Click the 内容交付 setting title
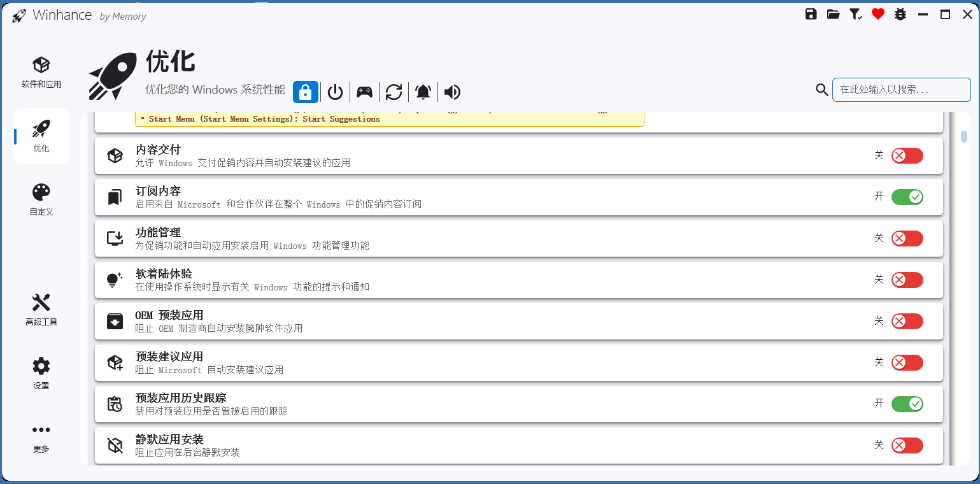980x484 pixels. [158, 150]
